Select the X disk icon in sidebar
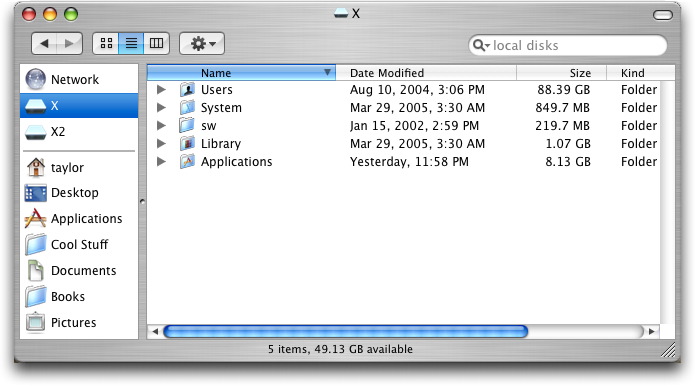 35,105
